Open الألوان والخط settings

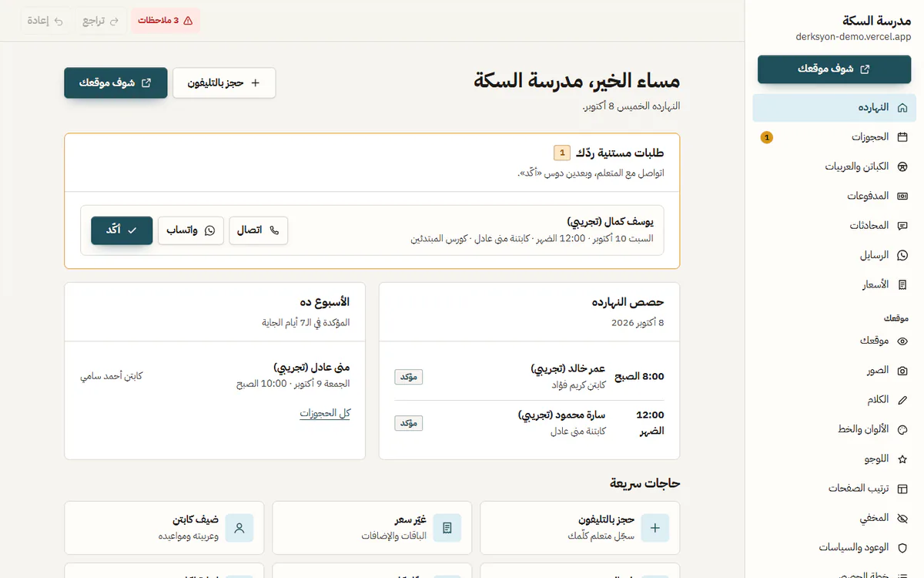[834, 429]
